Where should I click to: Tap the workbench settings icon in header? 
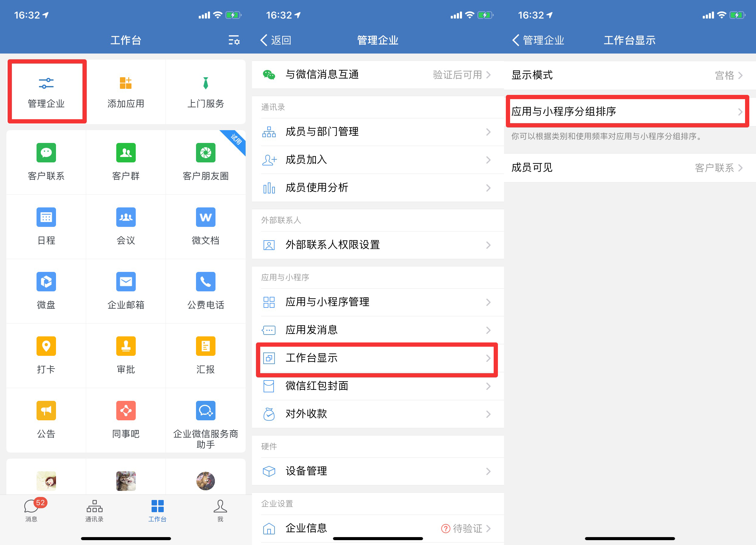[x=234, y=40]
